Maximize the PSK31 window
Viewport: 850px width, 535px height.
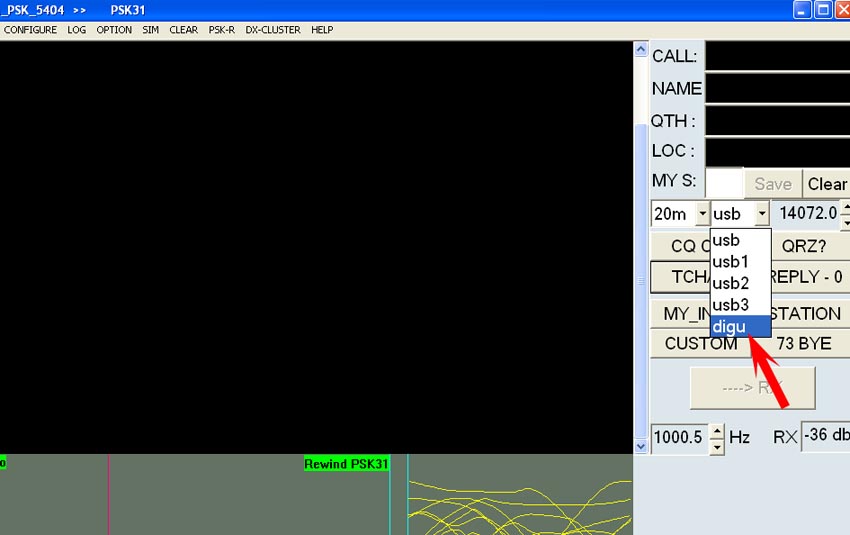point(823,10)
